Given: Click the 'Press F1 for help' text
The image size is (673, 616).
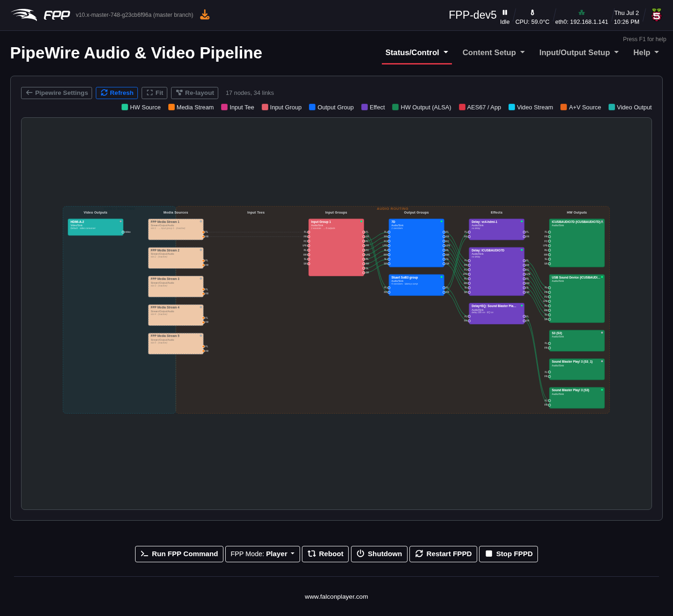Looking at the screenshot, I should click(644, 39).
